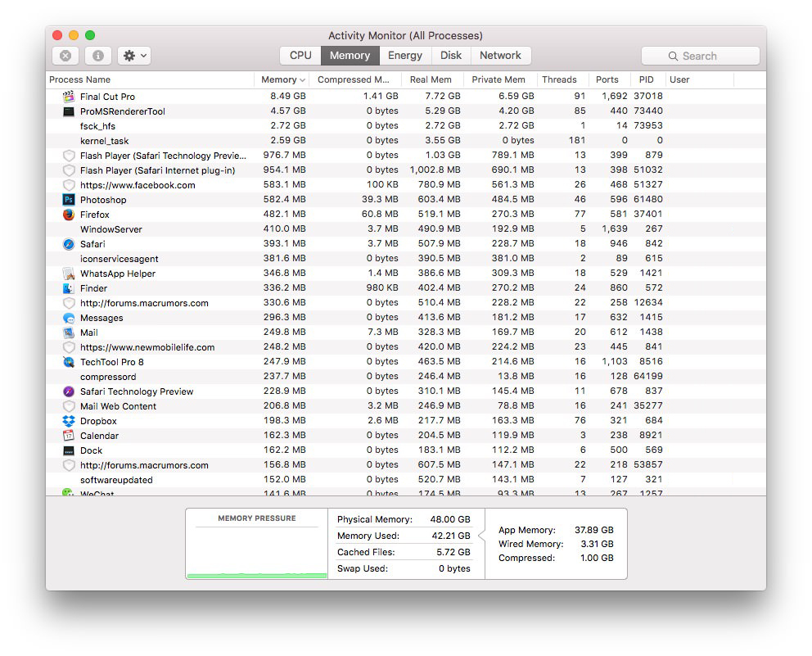
Task: Click the 8.49 GB memory value
Action: (288, 96)
